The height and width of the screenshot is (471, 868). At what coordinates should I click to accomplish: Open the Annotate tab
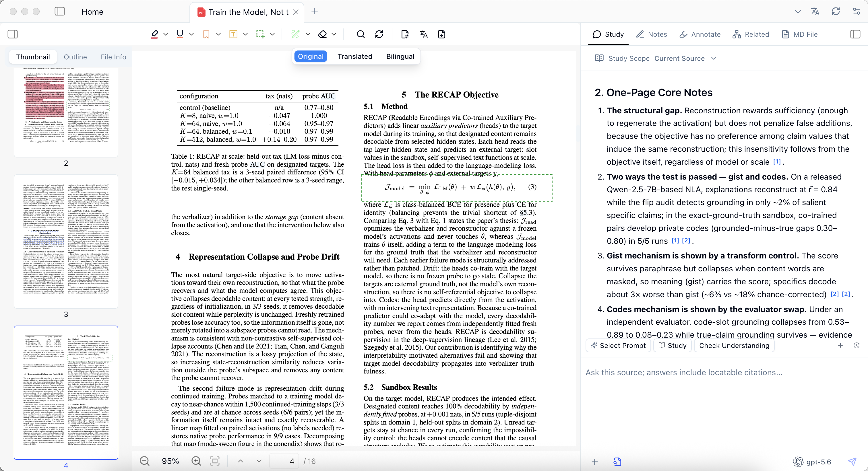[700, 34]
